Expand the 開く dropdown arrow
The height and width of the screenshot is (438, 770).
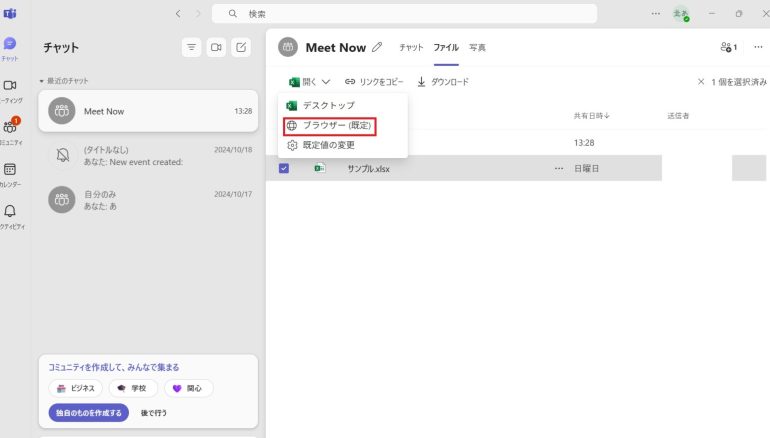click(326, 82)
